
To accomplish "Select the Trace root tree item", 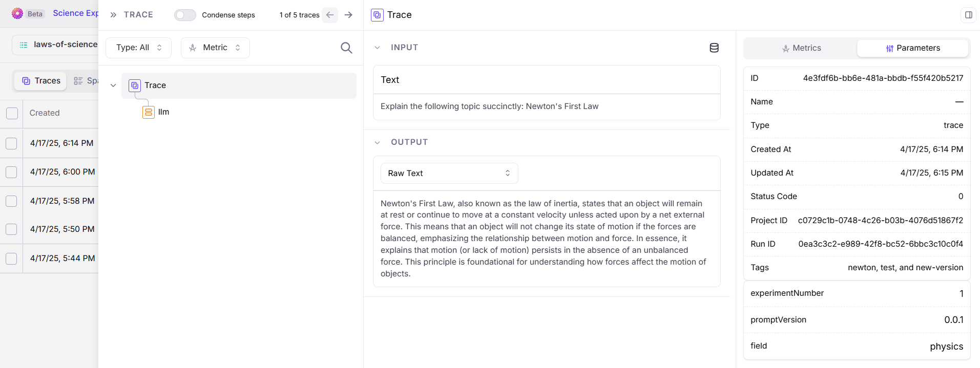I will point(239,85).
